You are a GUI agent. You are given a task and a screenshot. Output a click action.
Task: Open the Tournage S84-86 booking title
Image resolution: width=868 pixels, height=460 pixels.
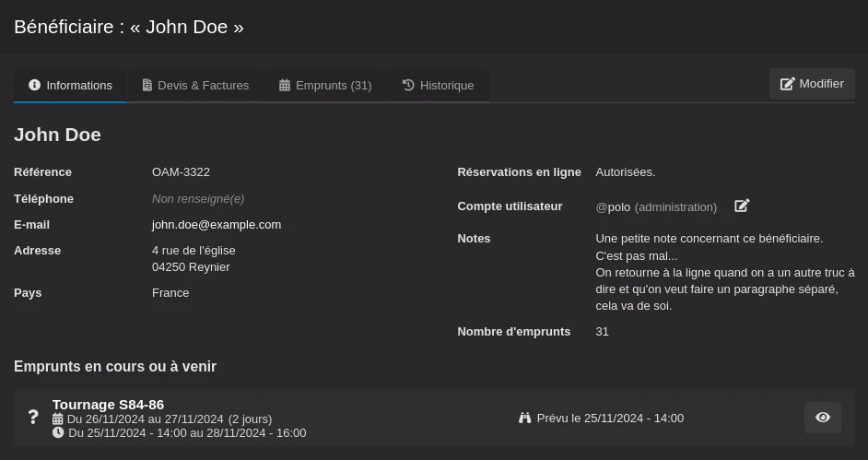(x=108, y=404)
